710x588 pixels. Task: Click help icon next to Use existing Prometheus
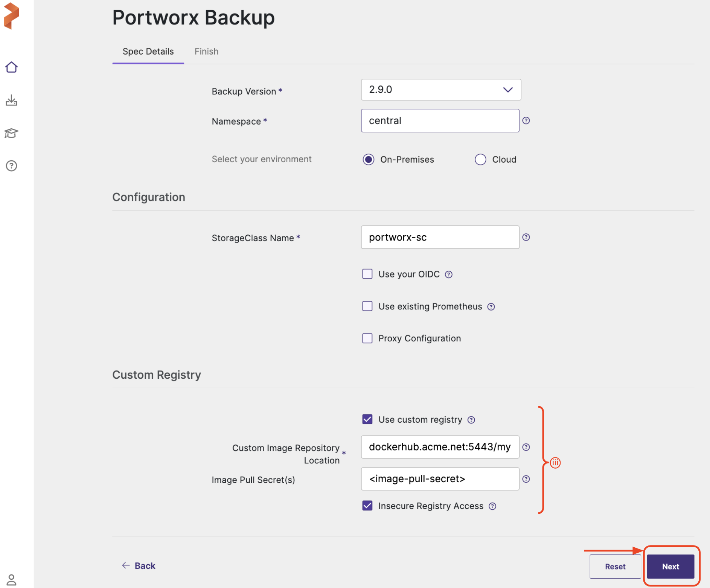[x=491, y=307]
